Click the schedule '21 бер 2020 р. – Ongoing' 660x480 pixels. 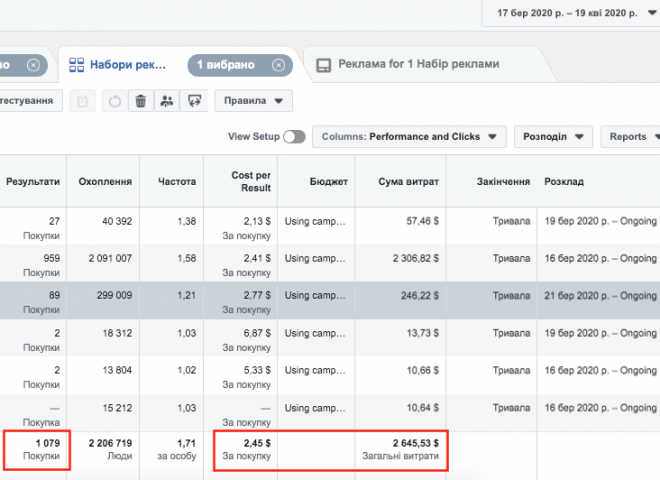(x=600, y=296)
